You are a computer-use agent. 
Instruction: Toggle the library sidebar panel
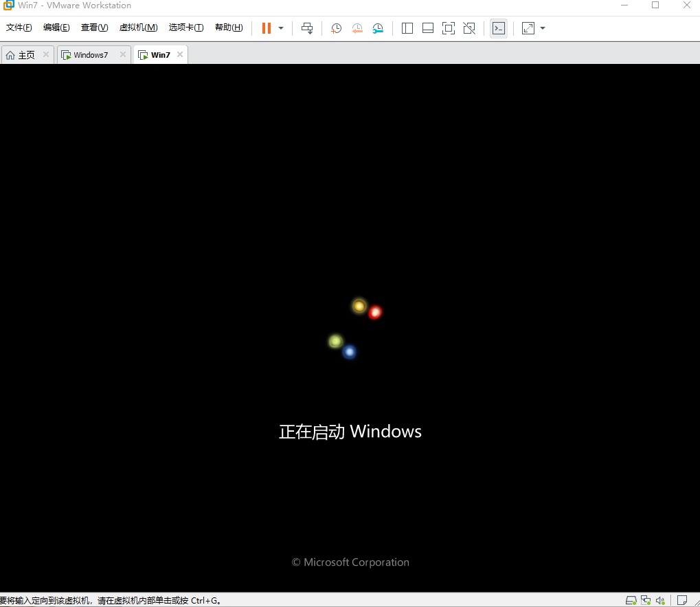(x=407, y=28)
